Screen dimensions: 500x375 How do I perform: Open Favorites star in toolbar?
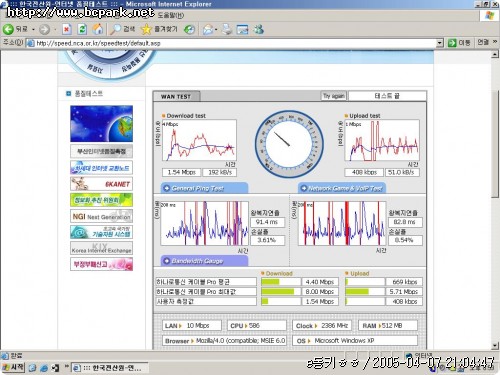coord(146,29)
